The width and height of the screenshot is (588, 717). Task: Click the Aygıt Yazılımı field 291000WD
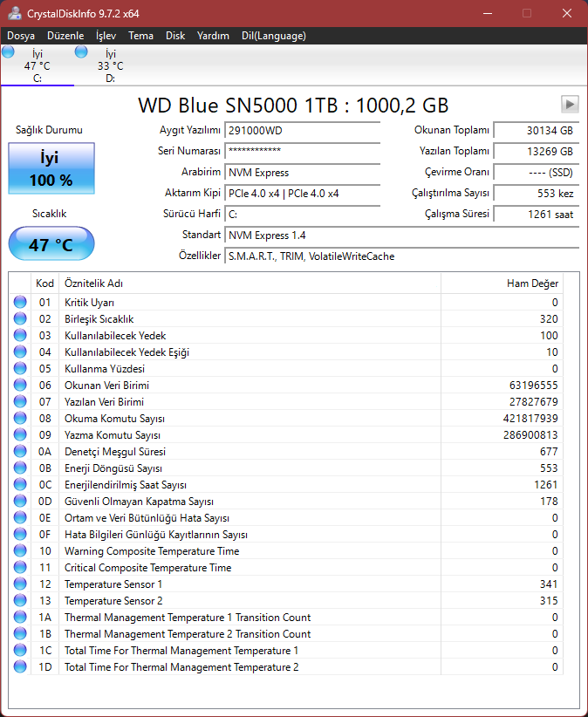coord(302,130)
